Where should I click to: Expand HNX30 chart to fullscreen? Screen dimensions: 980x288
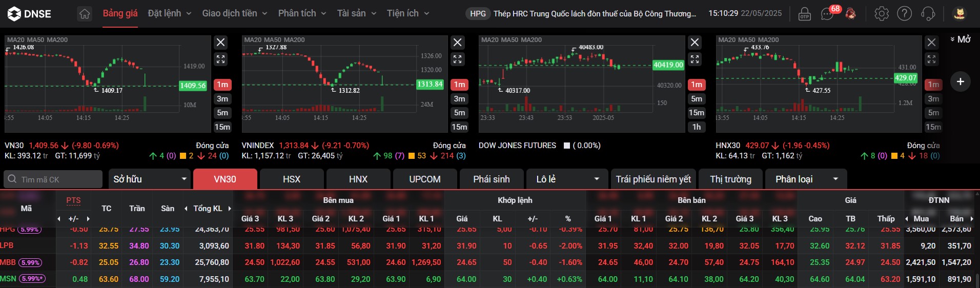click(x=932, y=59)
